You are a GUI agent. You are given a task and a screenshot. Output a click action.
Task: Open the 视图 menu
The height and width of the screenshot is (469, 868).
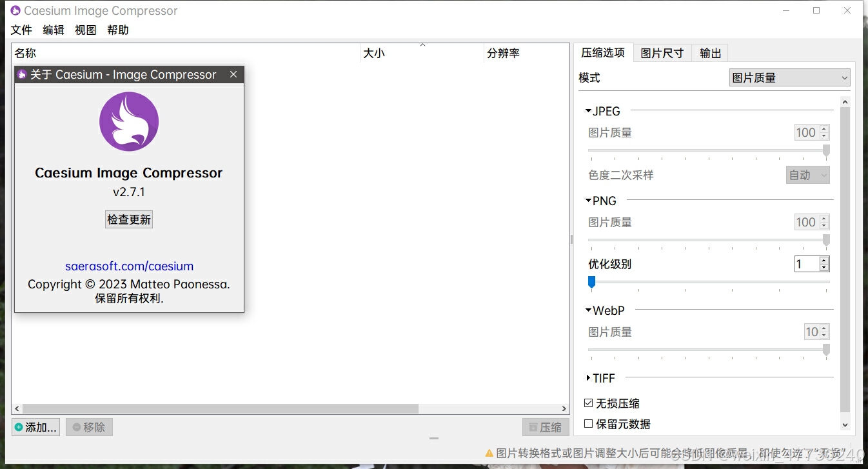coord(86,30)
